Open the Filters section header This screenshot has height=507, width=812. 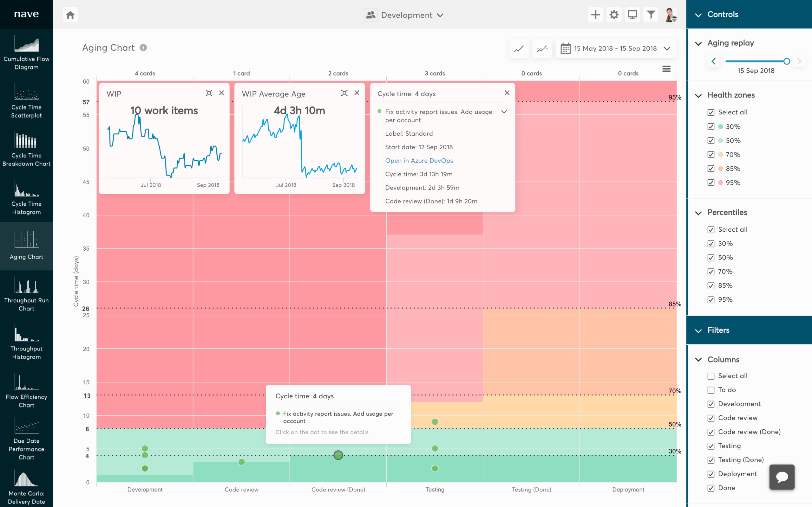coord(718,330)
